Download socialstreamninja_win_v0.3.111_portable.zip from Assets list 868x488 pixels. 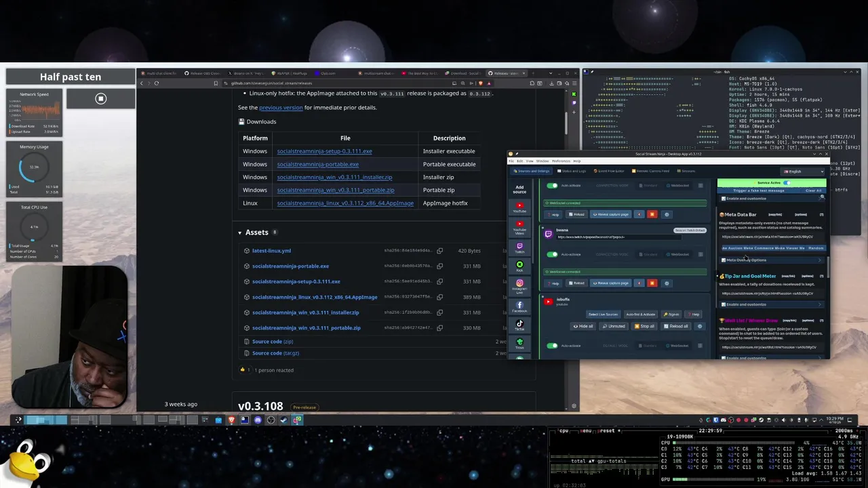point(307,328)
